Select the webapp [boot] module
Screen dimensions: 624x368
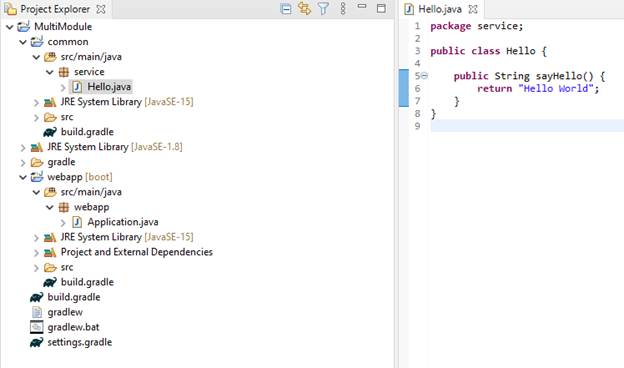pyautogui.click(x=80, y=177)
